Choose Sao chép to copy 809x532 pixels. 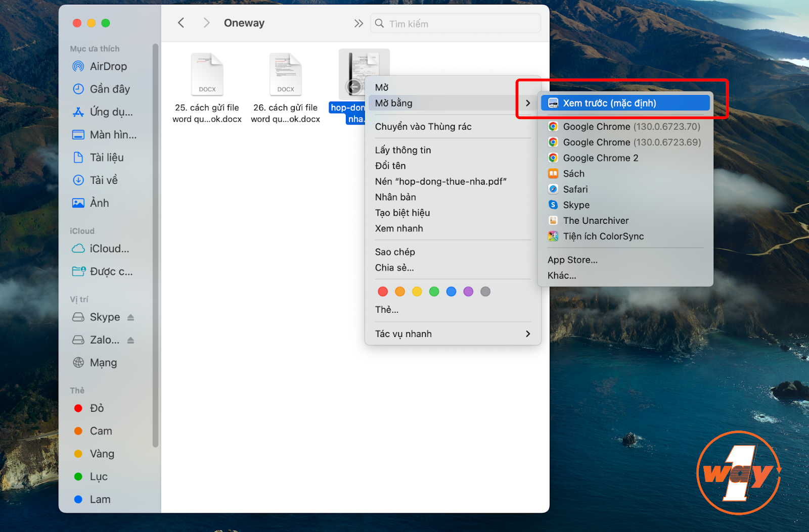click(x=453, y=252)
